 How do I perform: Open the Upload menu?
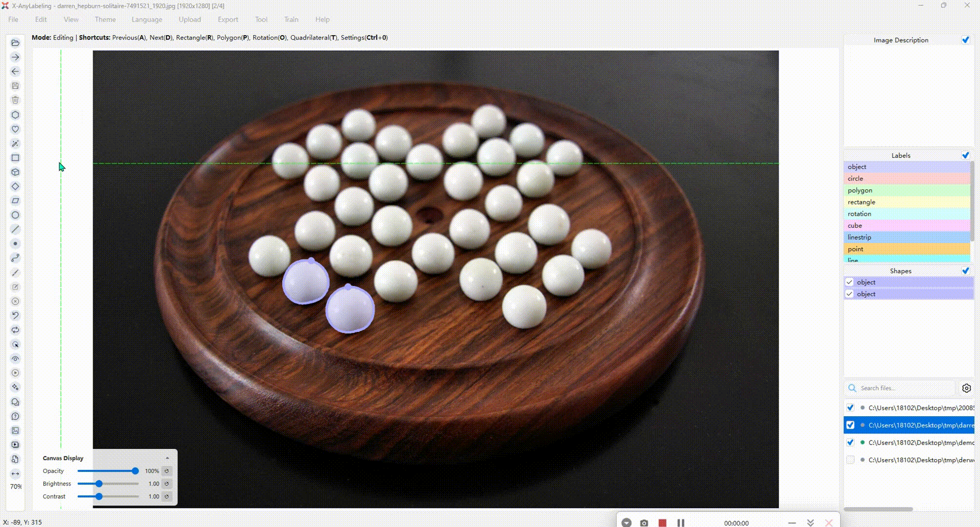click(190, 20)
